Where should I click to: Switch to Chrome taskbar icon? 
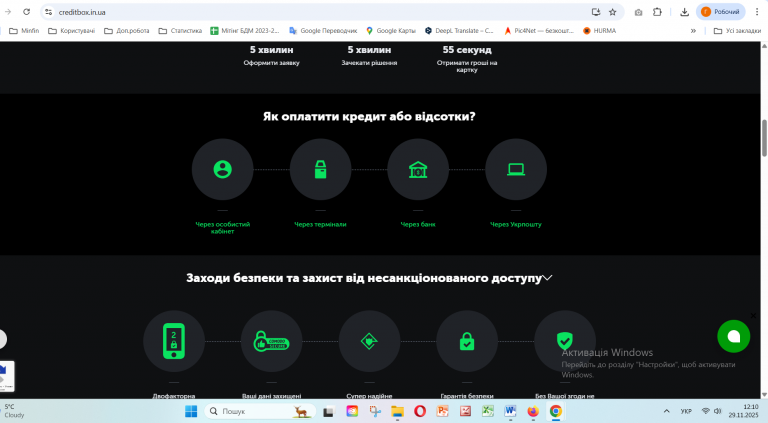pos(555,411)
